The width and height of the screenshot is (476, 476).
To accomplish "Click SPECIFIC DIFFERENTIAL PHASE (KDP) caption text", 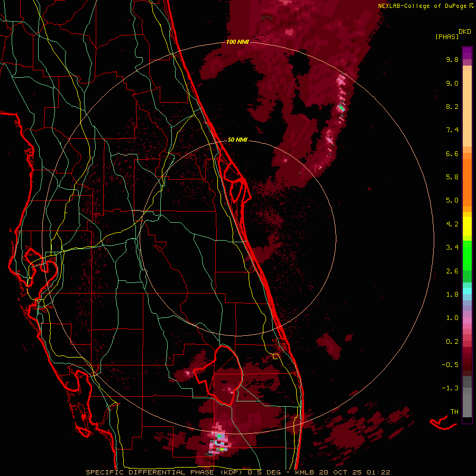I will click(x=164, y=472).
